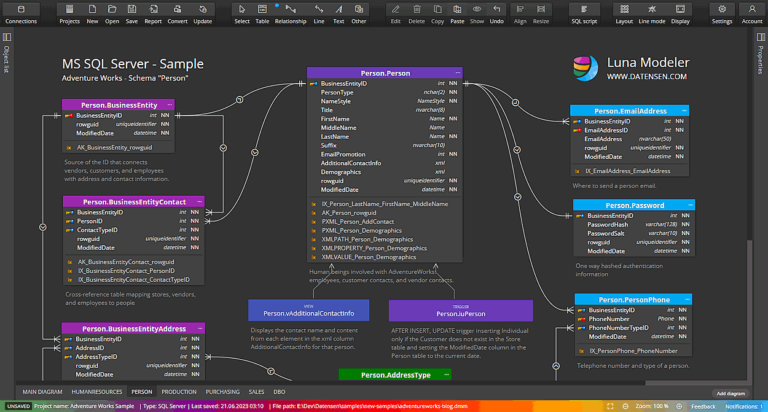This screenshot has width=768, height=412.
Task: Switch to the HUMANRESOURCES diagram tab
Action: 96,392
